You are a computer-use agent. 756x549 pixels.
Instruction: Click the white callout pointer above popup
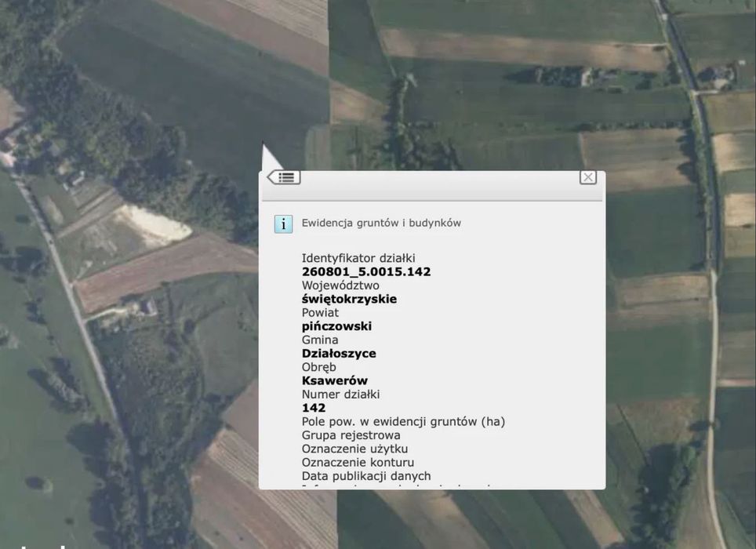pyautogui.click(x=270, y=157)
